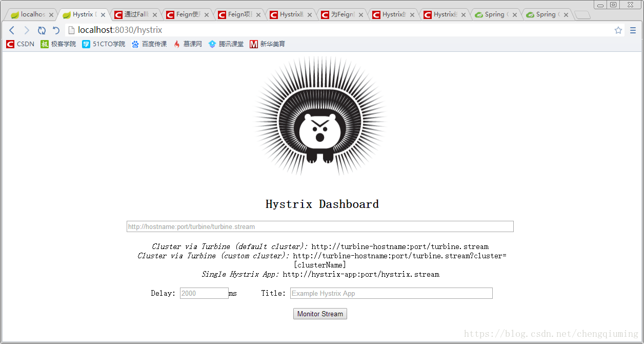Viewport: 644px width, 344px height.
Task: Click the address bar showing localhost:8030/hystrix
Action: pos(338,30)
